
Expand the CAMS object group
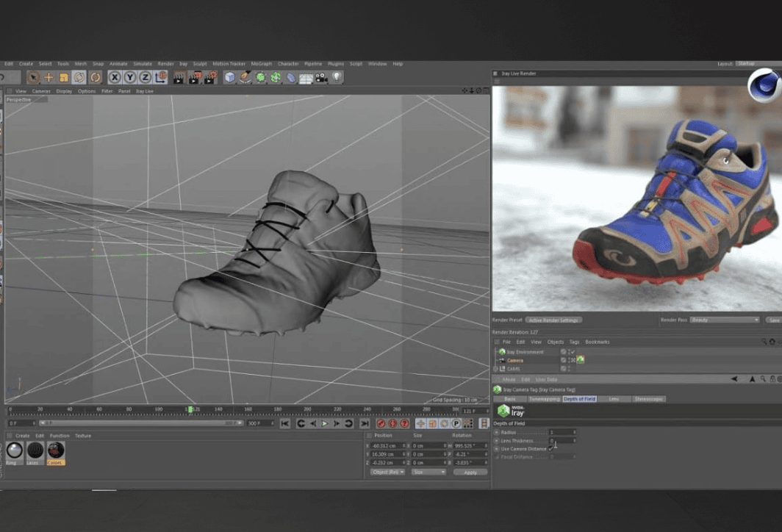tap(497, 368)
